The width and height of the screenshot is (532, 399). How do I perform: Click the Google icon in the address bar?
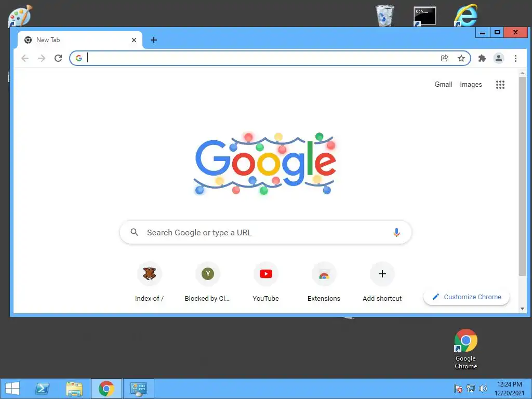click(x=79, y=58)
